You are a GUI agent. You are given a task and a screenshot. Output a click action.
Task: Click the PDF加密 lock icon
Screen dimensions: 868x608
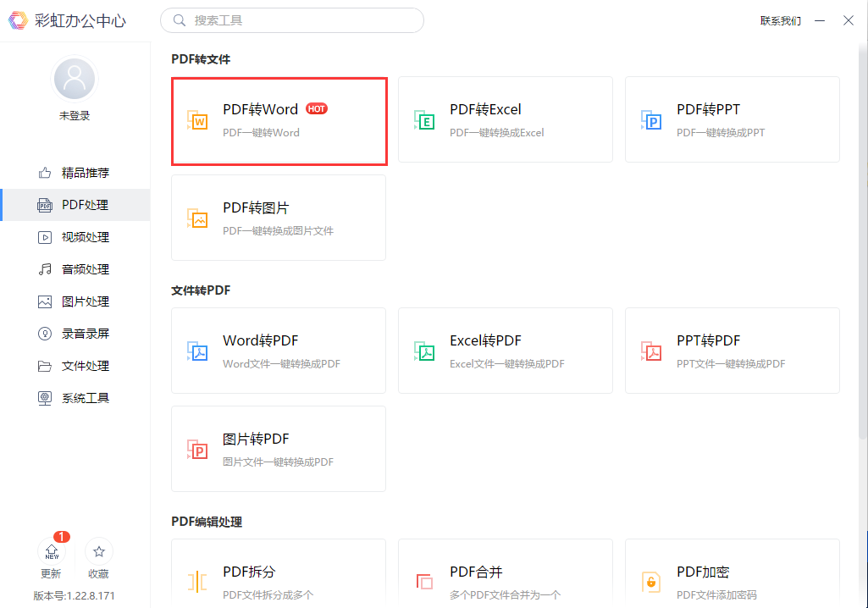[651, 582]
